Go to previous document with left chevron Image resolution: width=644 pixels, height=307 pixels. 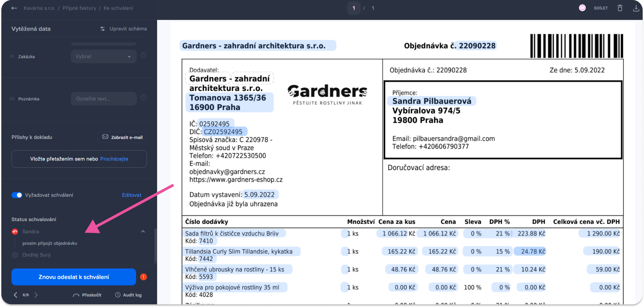click(x=16, y=295)
